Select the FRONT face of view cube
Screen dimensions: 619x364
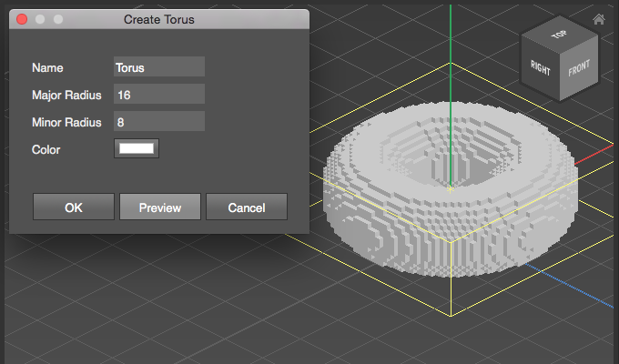tap(579, 69)
